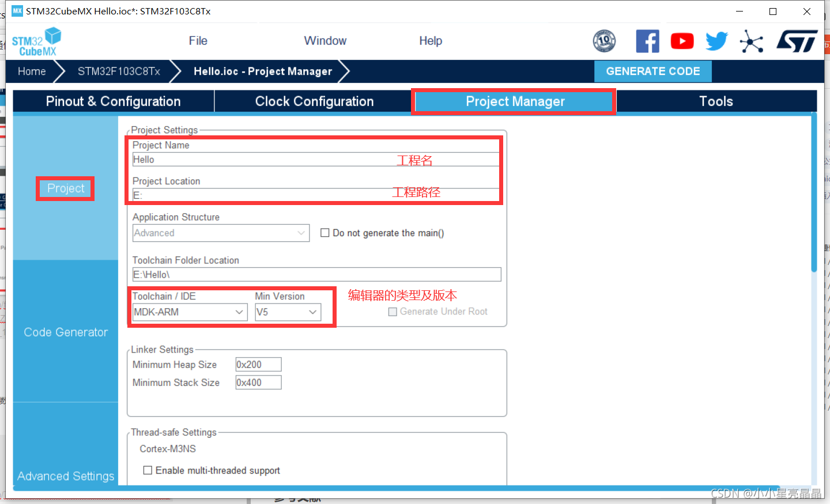Open Code Generator section in sidebar
The width and height of the screenshot is (830, 504).
click(66, 332)
